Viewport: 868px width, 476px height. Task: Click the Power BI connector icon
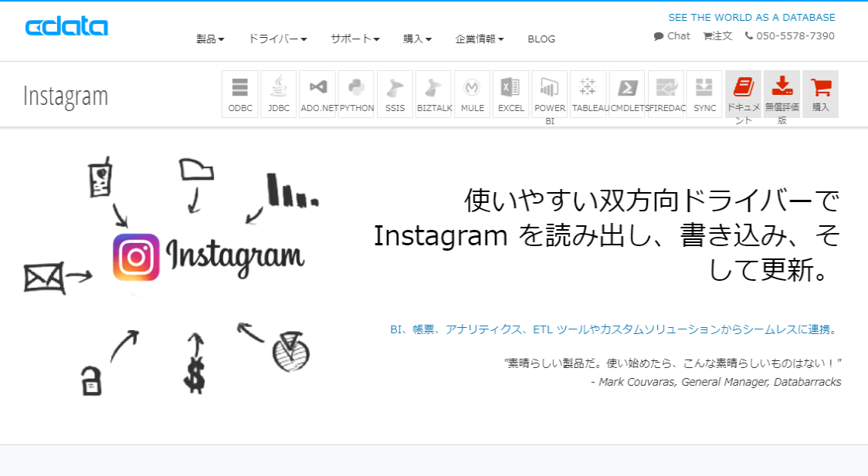pos(550,94)
